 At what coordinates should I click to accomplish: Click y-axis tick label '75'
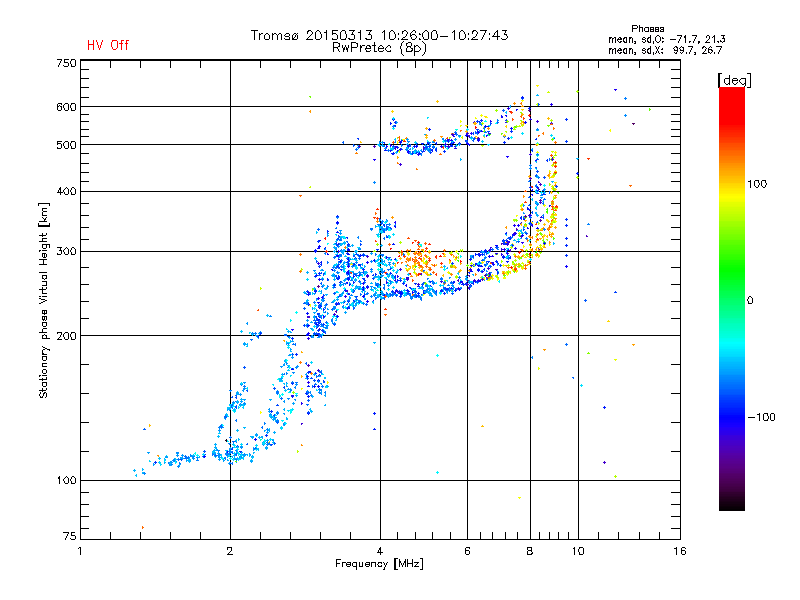point(69,536)
